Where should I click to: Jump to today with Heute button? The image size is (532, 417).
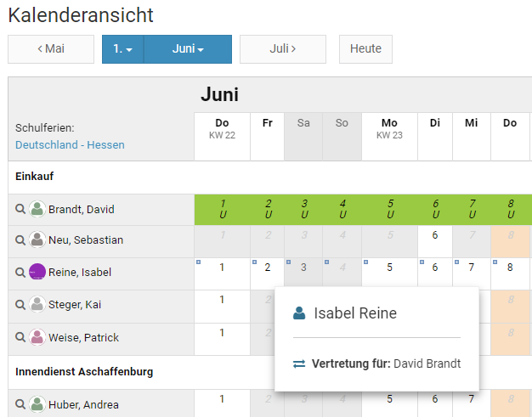click(365, 49)
